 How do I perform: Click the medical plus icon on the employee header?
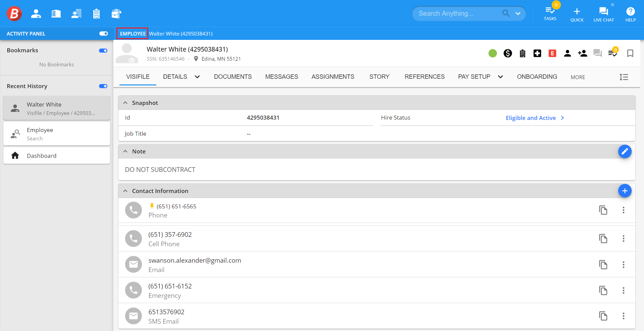[x=537, y=53]
